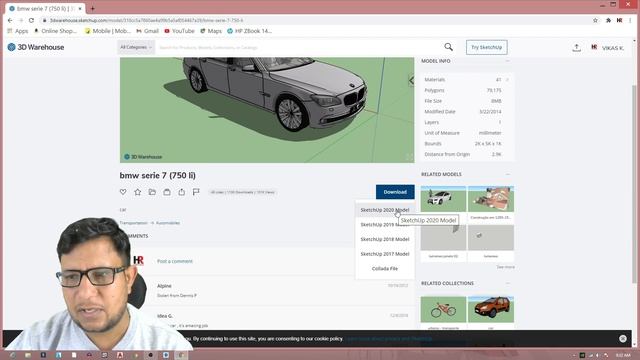Open the Online Shop bookmark
The height and width of the screenshot is (360, 640).
point(55,31)
